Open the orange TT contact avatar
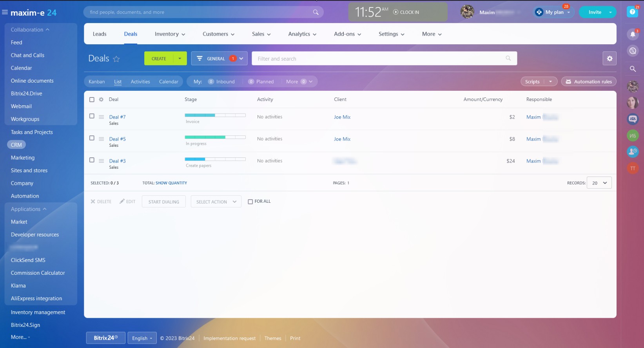This screenshot has width=644, height=348. pos(633,168)
